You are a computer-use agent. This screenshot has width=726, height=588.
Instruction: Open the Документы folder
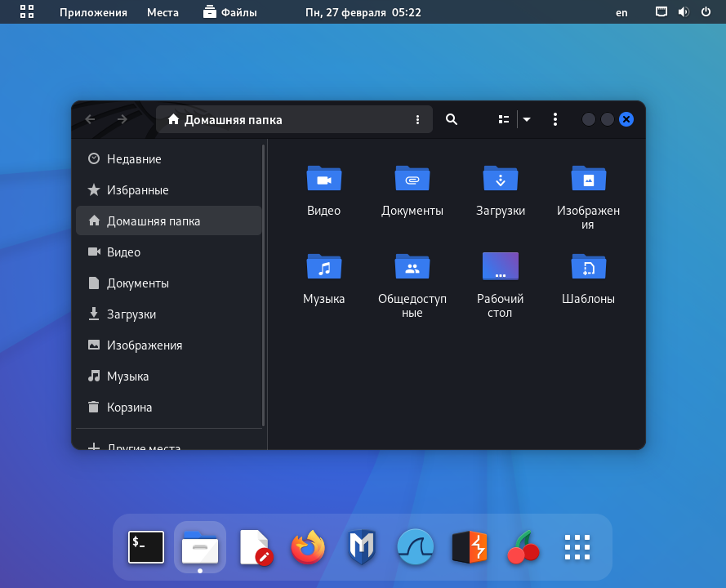point(412,179)
